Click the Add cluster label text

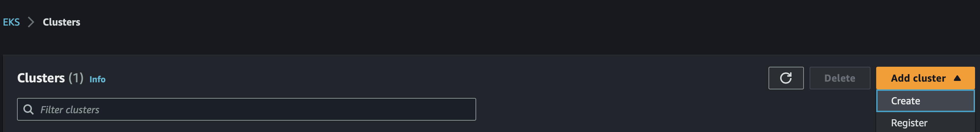[x=918, y=78]
